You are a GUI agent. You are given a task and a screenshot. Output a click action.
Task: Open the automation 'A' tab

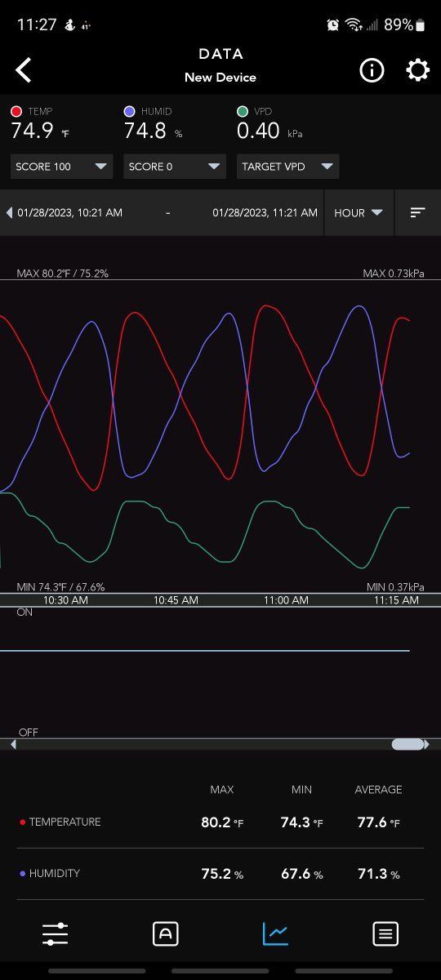(166, 933)
